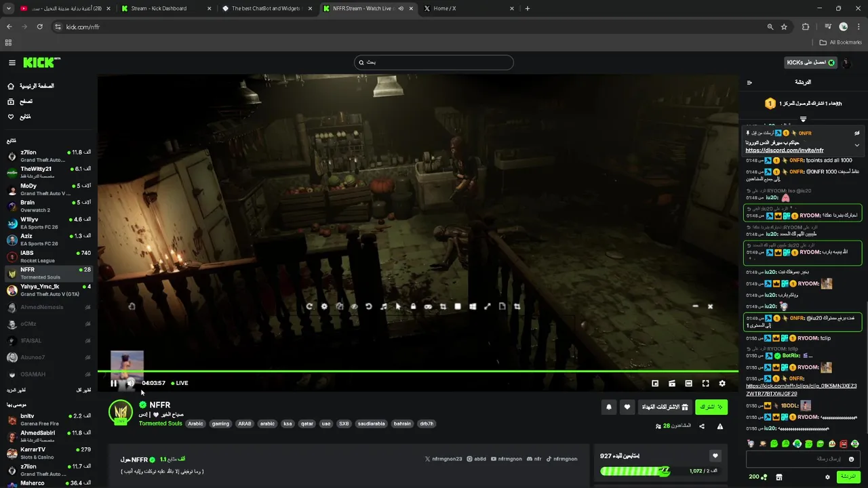Open iABS Rocket League channel

click(x=49, y=256)
